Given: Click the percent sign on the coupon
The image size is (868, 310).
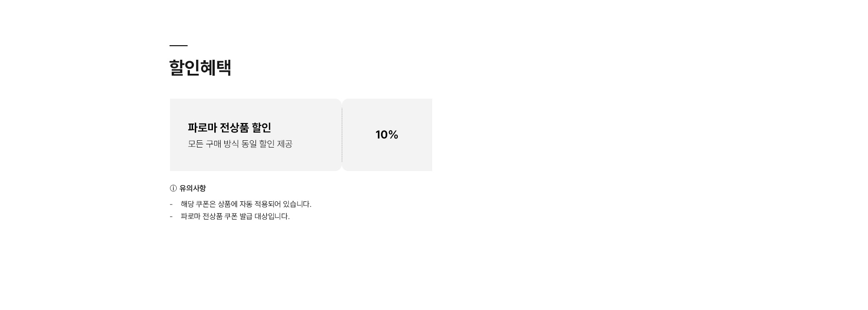Looking at the screenshot, I should (393, 135).
